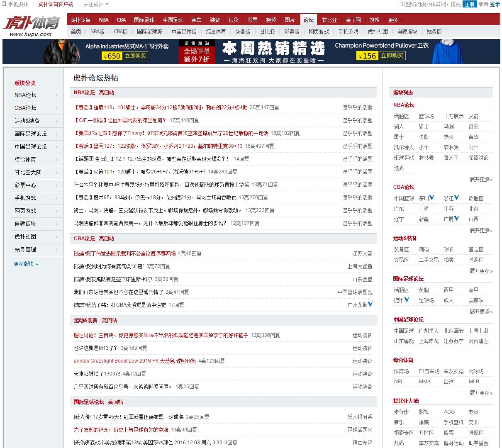Open the 更多版块 » link in sidebar

click(x=26, y=264)
